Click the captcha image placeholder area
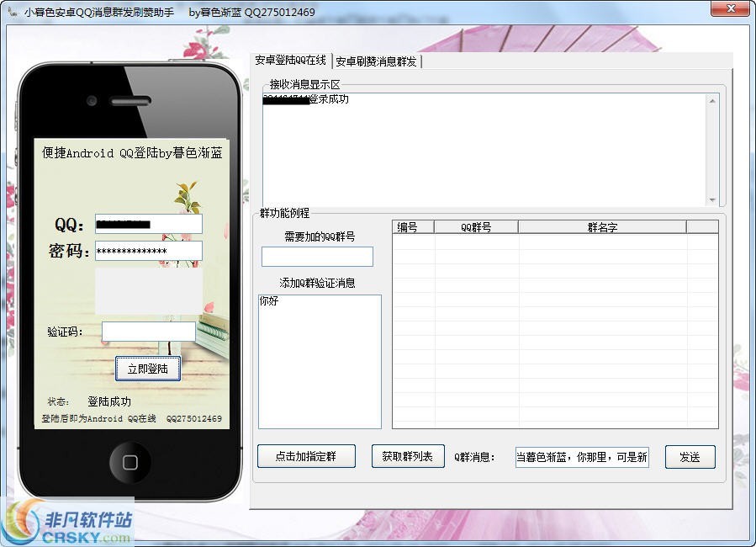This screenshot has width=756, height=547. point(149,291)
